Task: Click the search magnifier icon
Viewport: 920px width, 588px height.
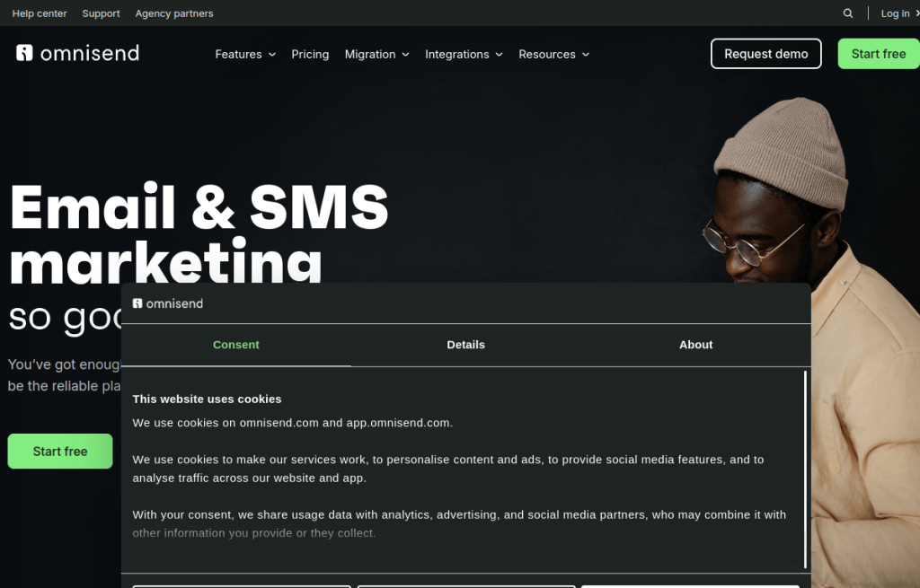Action: point(848,13)
